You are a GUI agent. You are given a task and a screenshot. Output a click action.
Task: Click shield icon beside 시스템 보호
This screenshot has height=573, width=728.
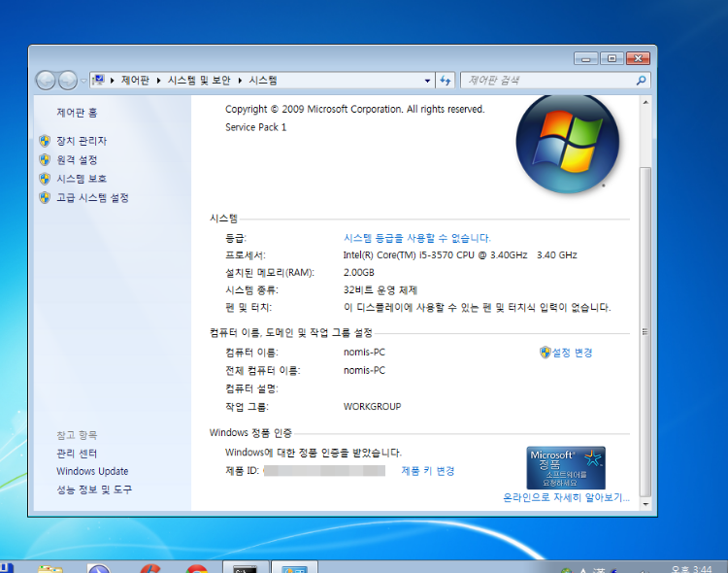click(x=45, y=179)
